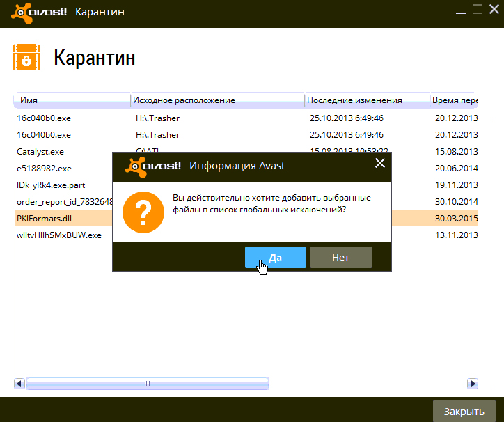Select the Catalyst.exe entry
The image size is (504, 422).
tap(40, 152)
